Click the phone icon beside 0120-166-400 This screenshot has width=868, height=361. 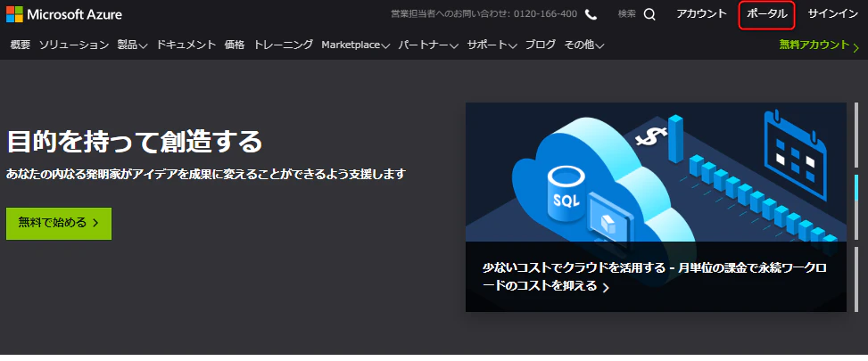point(591,15)
